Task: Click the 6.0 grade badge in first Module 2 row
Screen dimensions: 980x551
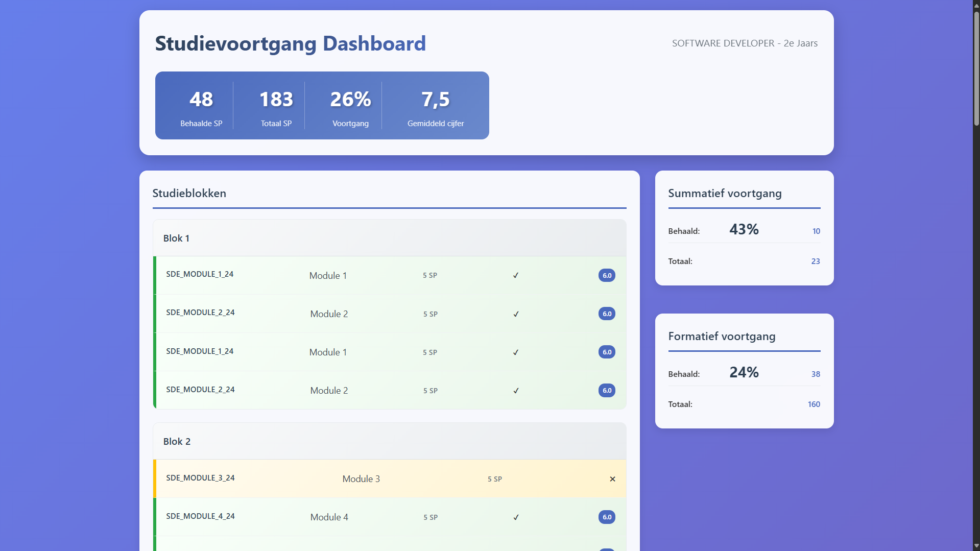Action: 607,314
